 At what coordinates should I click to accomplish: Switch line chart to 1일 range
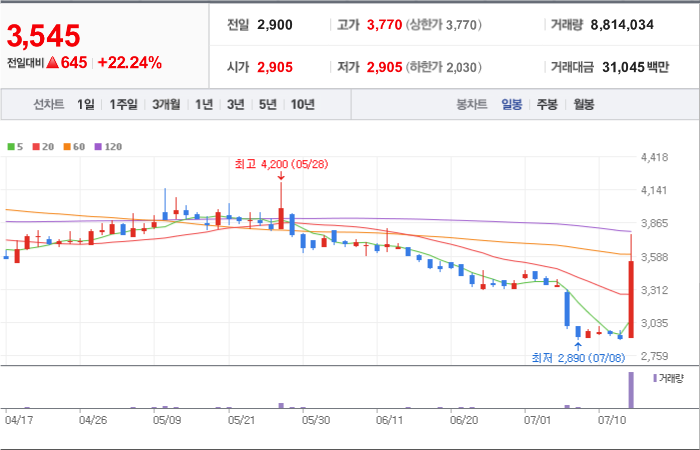[85, 104]
